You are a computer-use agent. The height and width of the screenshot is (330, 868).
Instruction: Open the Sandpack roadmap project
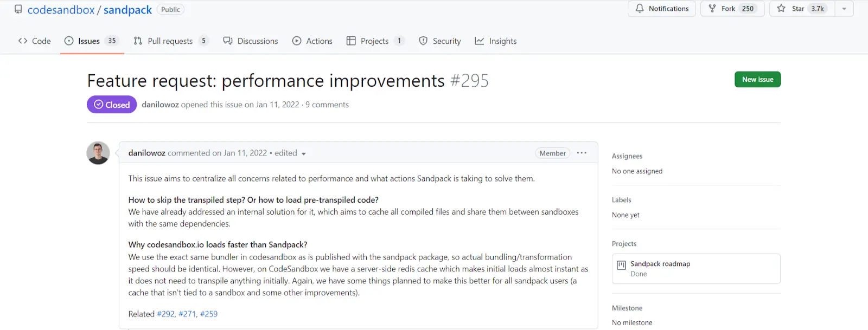click(x=660, y=264)
